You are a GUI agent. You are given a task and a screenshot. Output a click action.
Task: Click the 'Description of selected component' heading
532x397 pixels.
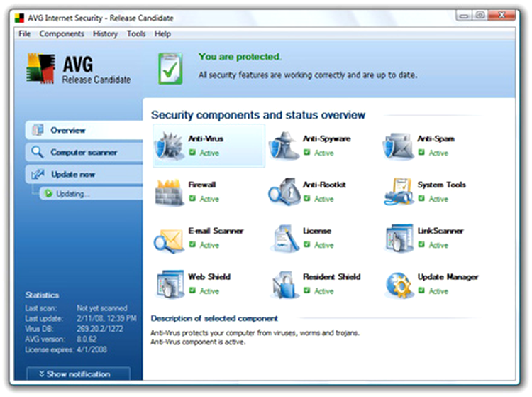[214, 318]
